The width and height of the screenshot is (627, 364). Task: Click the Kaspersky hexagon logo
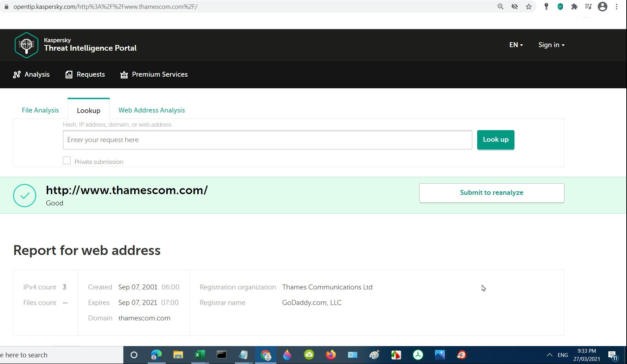[26, 45]
